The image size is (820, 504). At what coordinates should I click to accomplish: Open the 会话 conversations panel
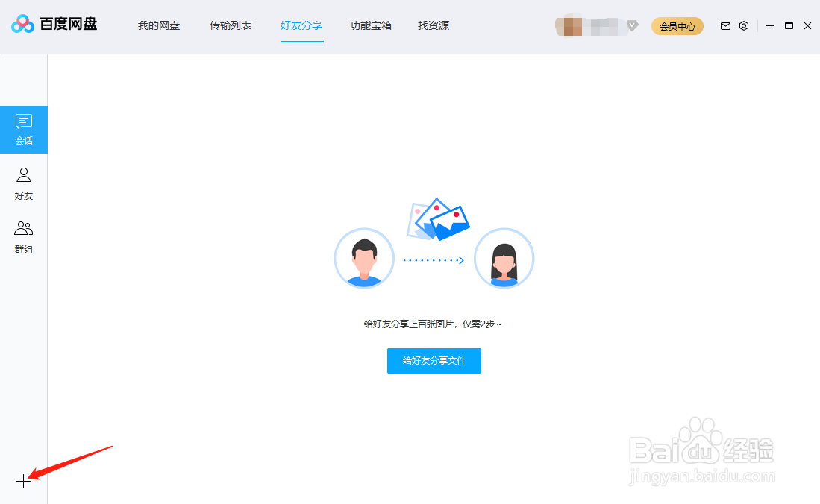[23, 129]
